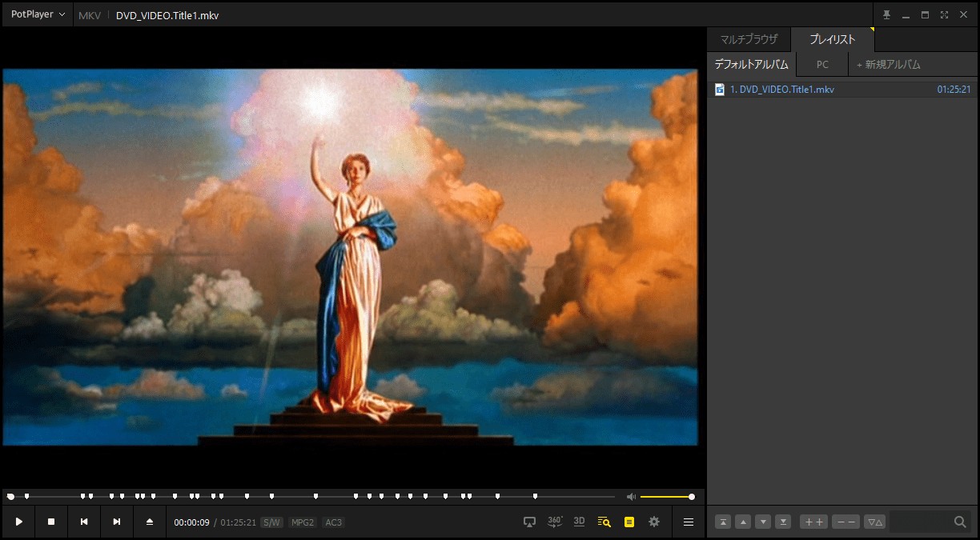Open the playlist sort button
This screenshot has height=540, width=980.
tap(874, 522)
